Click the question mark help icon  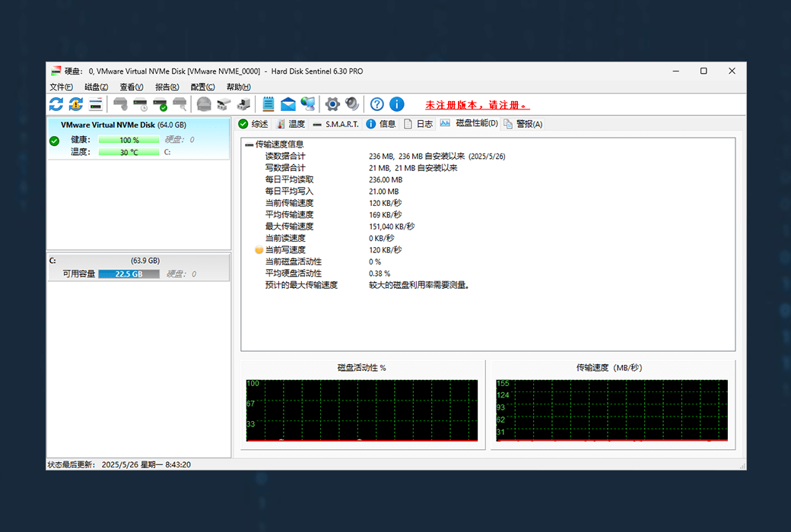click(x=376, y=104)
